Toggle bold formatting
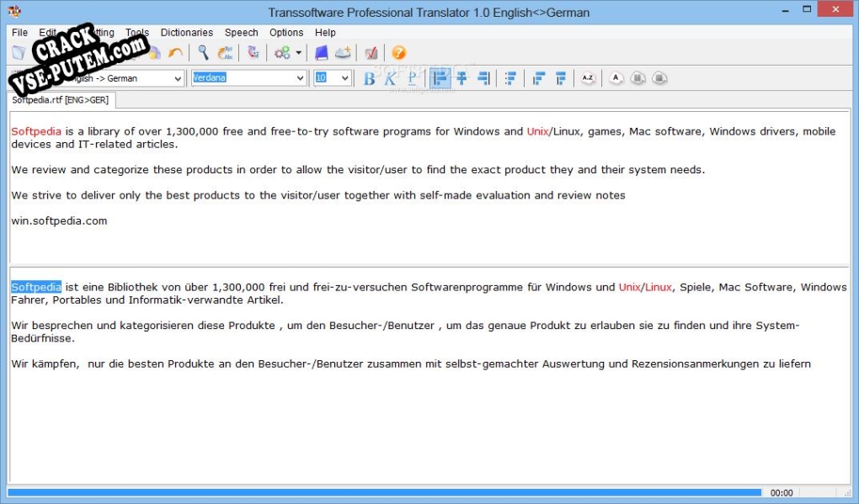Screen dimensions: 859x504 click(x=368, y=77)
